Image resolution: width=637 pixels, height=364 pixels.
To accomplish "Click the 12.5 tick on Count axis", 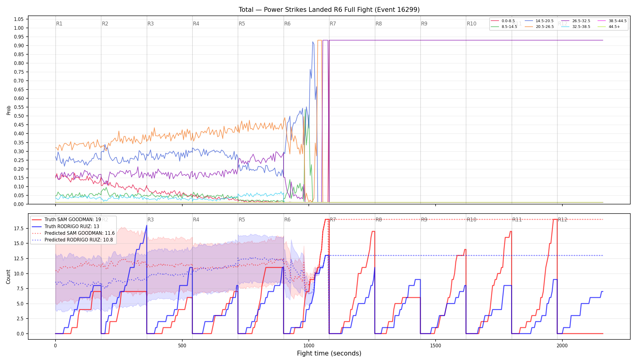I will [19, 258].
